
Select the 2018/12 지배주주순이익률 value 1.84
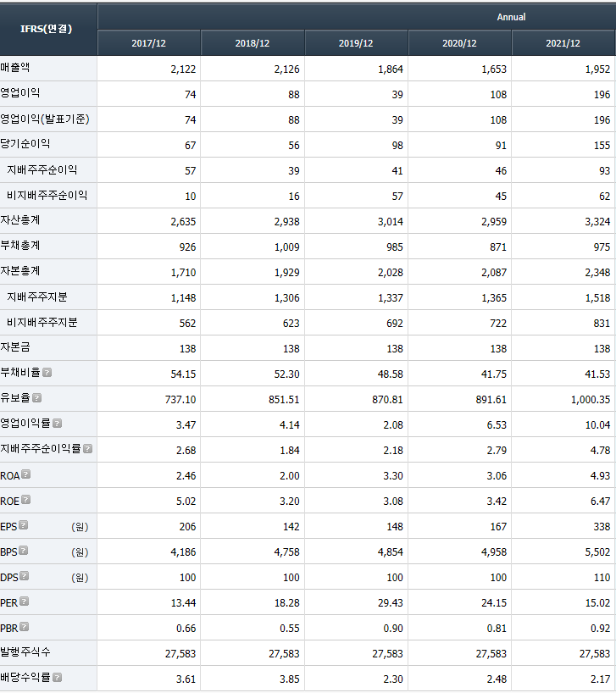point(290,451)
